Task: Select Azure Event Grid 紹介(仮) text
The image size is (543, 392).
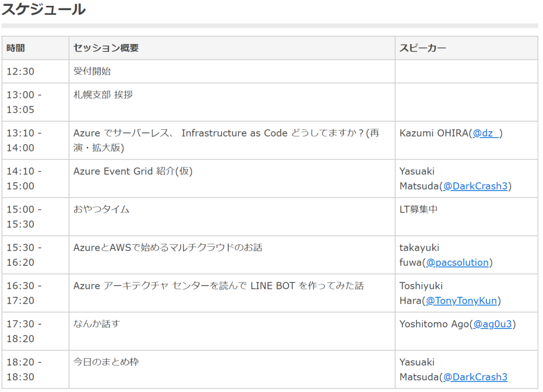Action: (133, 171)
